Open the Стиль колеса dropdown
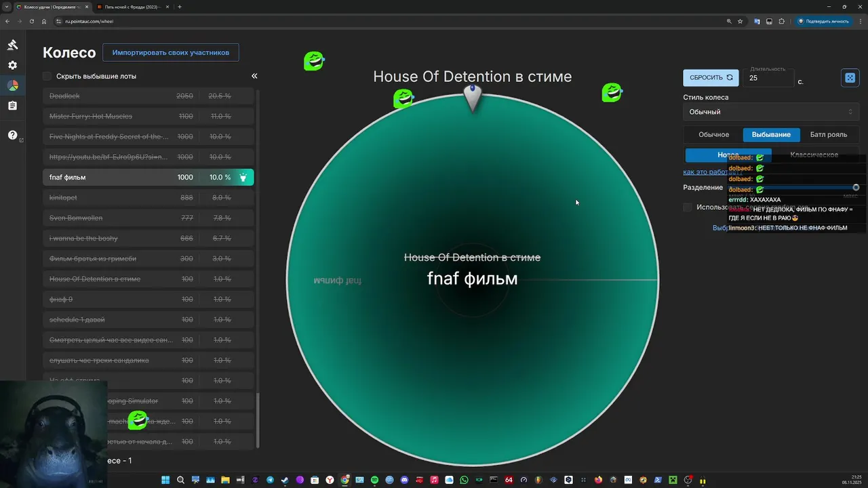 (x=771, y=112)
